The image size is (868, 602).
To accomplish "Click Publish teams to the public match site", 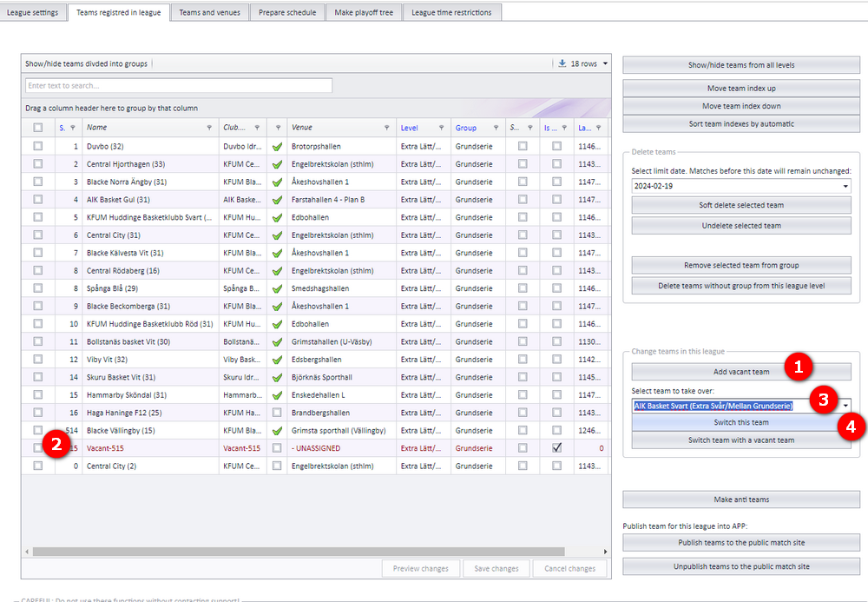I will point(741,543).
